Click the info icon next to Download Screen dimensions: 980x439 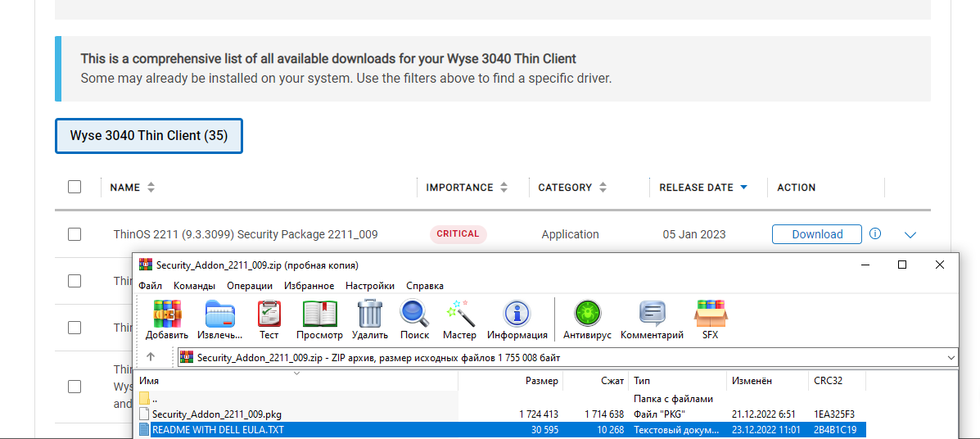click(x=876, y=234)
